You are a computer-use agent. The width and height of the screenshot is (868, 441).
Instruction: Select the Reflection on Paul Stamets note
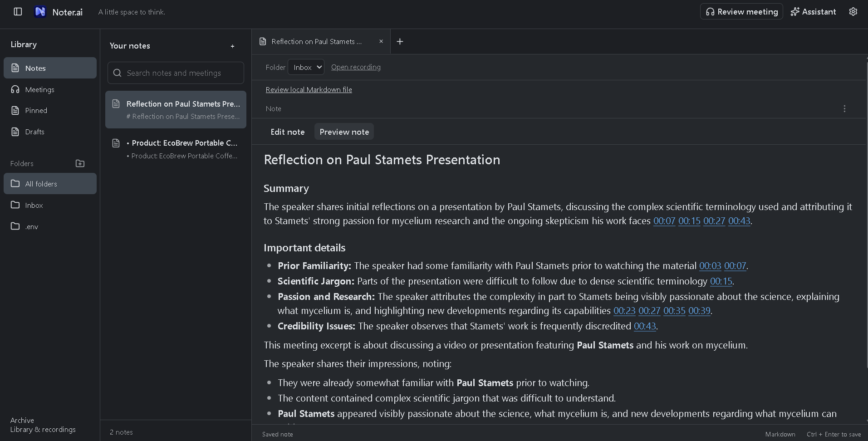pos(176,110)
